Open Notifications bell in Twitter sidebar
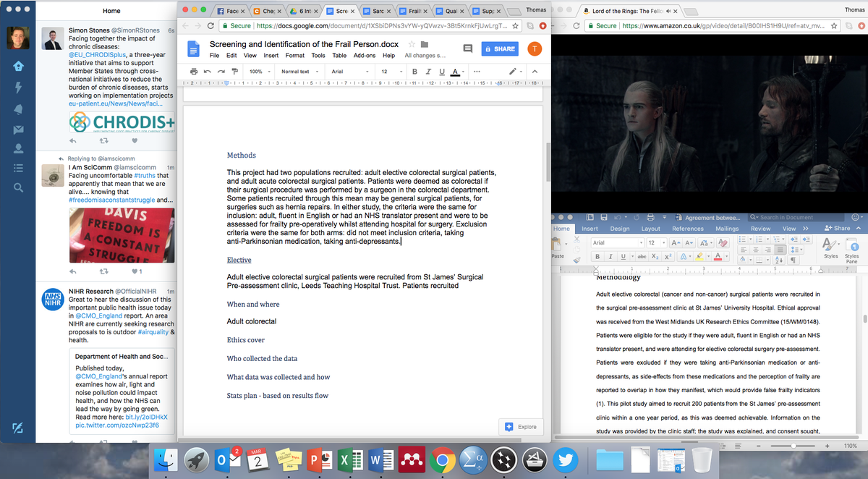Image resolution: width=868 pixels, height=479 pixels. 18,109
